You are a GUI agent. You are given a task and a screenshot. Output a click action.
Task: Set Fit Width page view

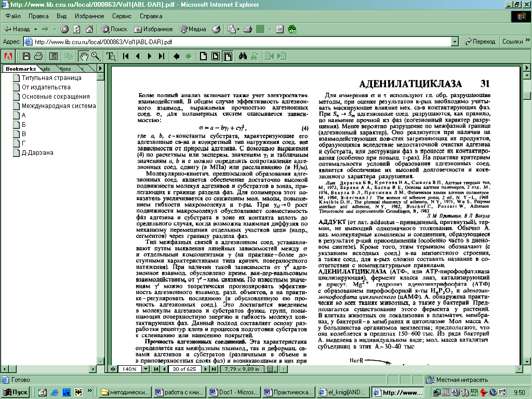228,56
